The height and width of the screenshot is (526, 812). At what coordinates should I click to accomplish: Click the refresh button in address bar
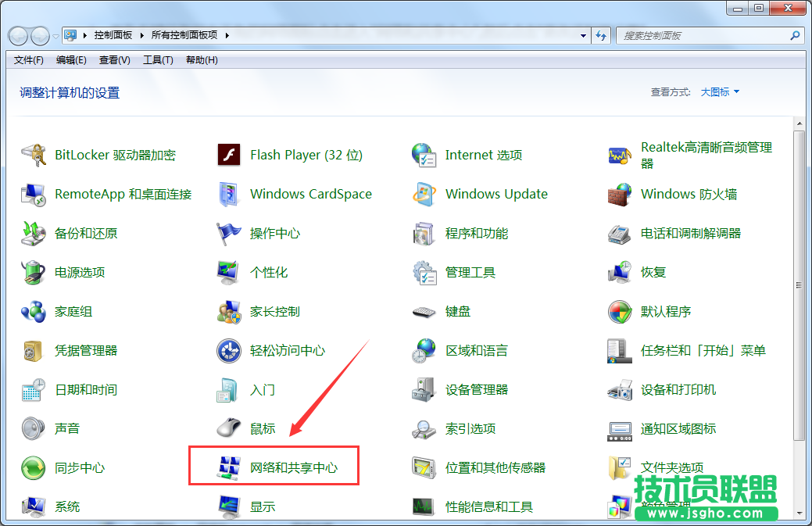coord(600,35)
